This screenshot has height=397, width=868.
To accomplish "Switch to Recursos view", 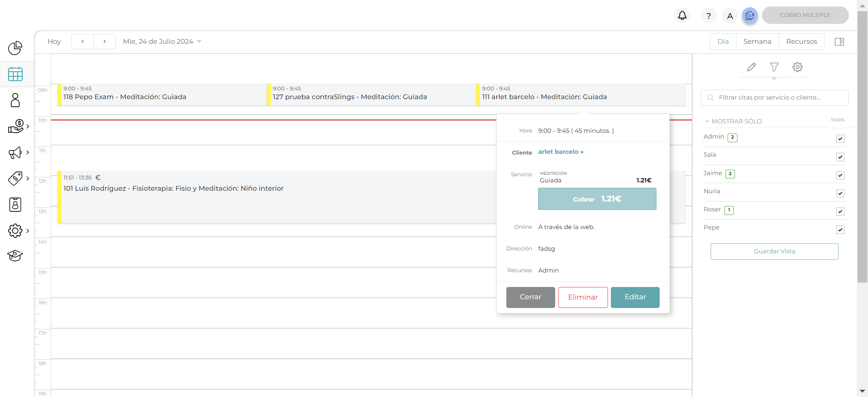I will click(x=801, y=42).
